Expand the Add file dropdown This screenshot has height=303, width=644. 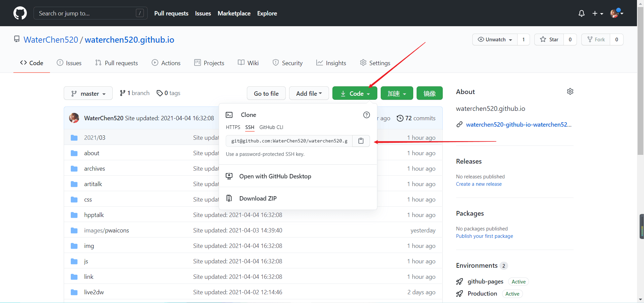coord(309,93)
